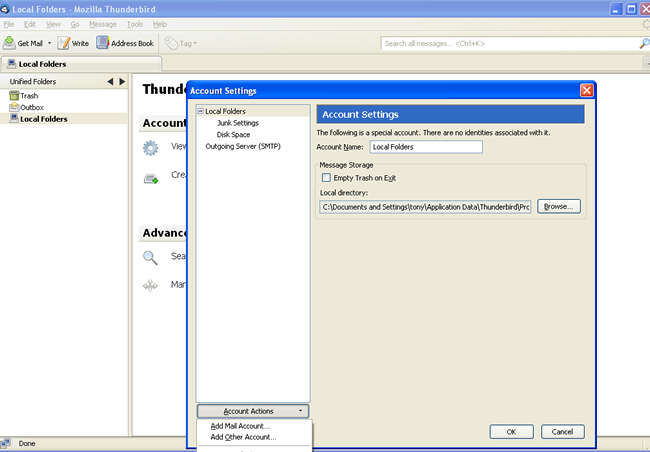Click the Tag toolbar button

click(180, 43)
